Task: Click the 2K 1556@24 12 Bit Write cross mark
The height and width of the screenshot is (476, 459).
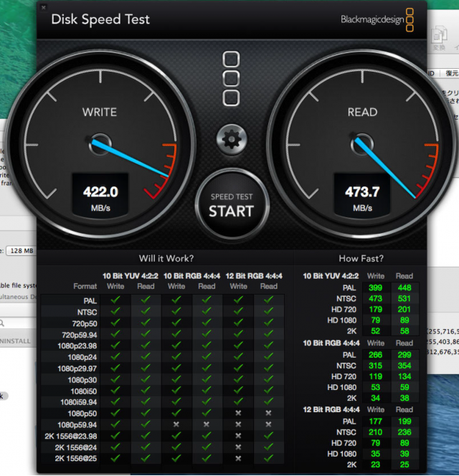Action: click(x=238, y=447)
